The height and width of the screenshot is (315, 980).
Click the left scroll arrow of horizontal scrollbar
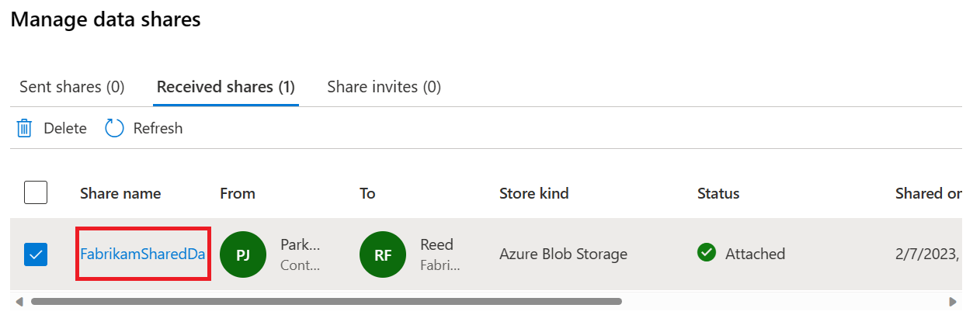tap(19, 301)
